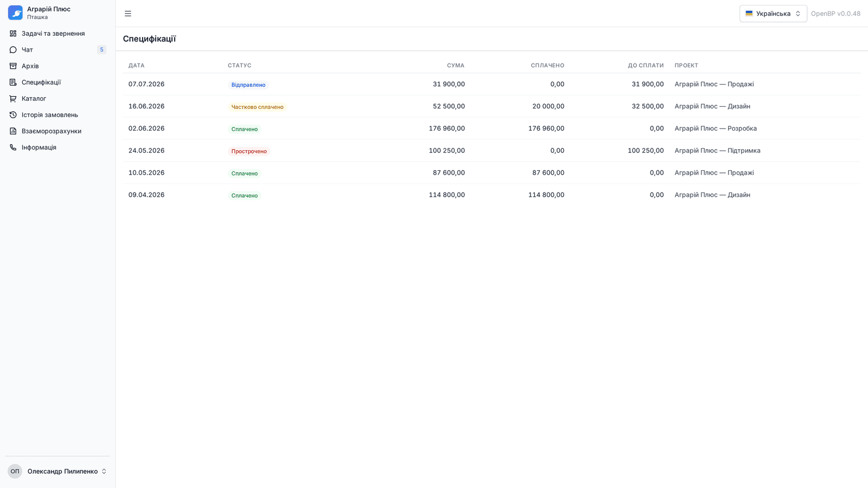Open specification dated 09.04.2026
Viewport: 868px width, 488px height.
(x=492, y=195)
